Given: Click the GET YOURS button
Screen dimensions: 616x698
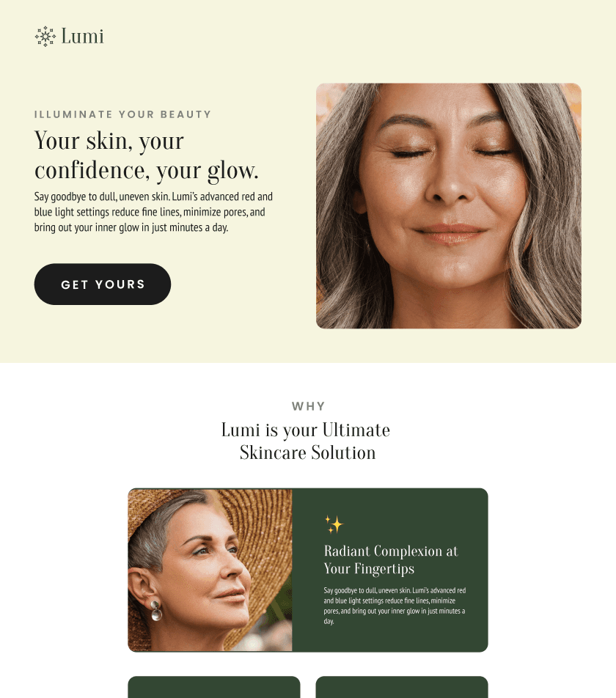Looking at the screenshot, I should 103,284.
